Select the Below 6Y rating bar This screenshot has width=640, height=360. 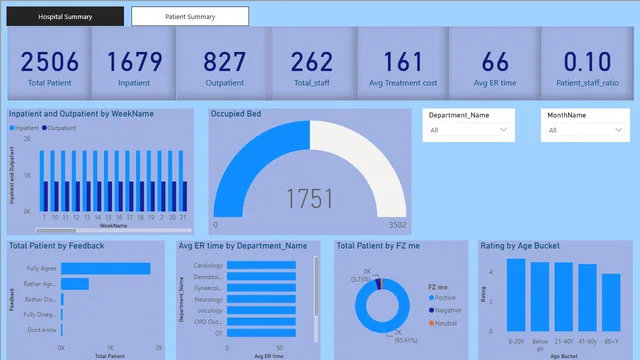(x=540, y=297)
